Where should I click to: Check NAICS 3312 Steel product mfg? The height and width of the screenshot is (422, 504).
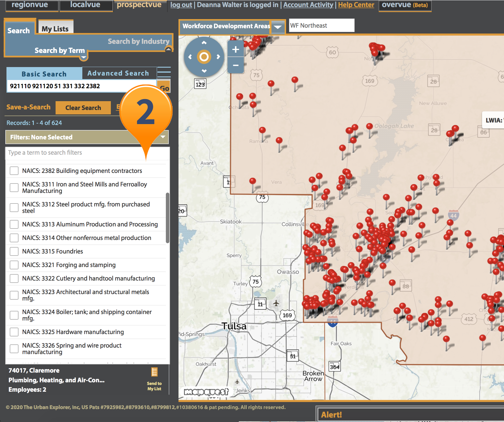pos(14,208)
